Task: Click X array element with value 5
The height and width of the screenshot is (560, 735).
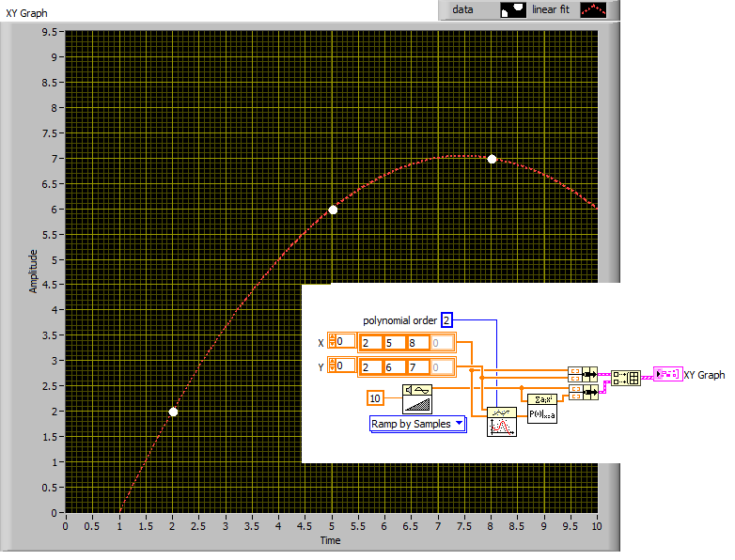Action: pos(394,343)
